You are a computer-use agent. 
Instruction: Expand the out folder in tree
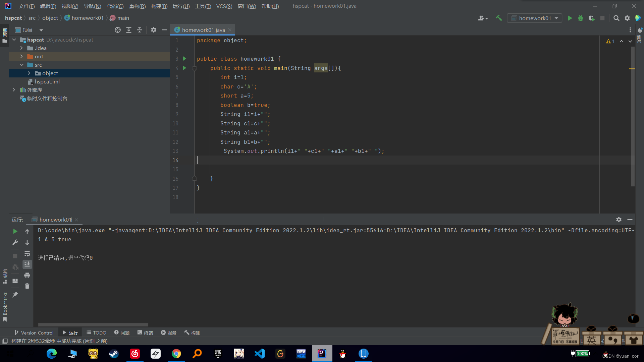[x=21, y=56]
